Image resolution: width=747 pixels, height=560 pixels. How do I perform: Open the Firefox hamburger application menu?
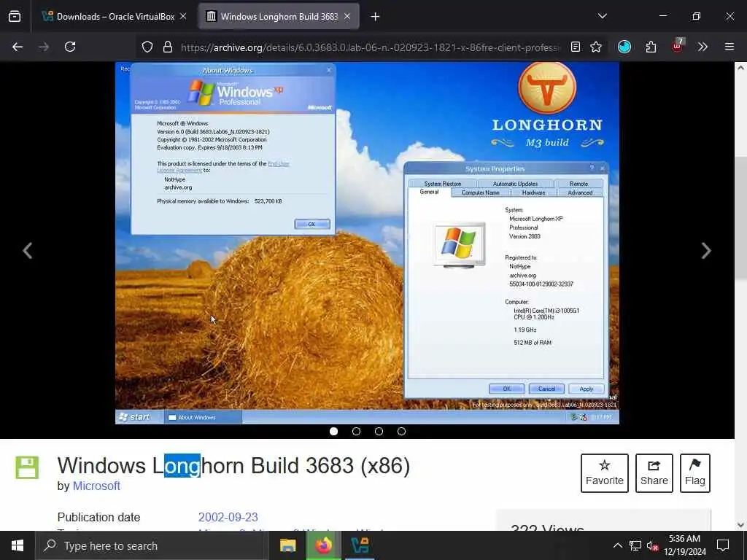click(x=729, y=47)
